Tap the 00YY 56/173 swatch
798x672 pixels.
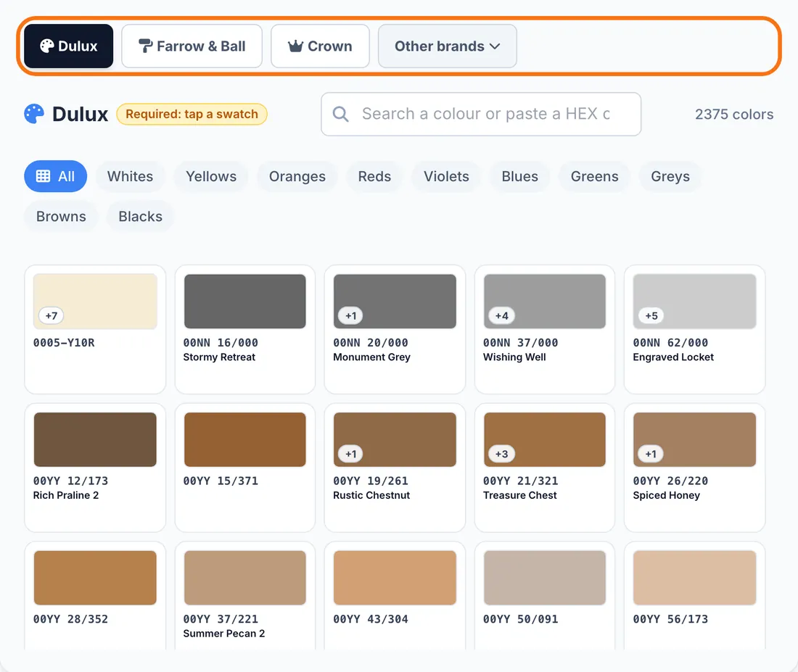[695, 577]
